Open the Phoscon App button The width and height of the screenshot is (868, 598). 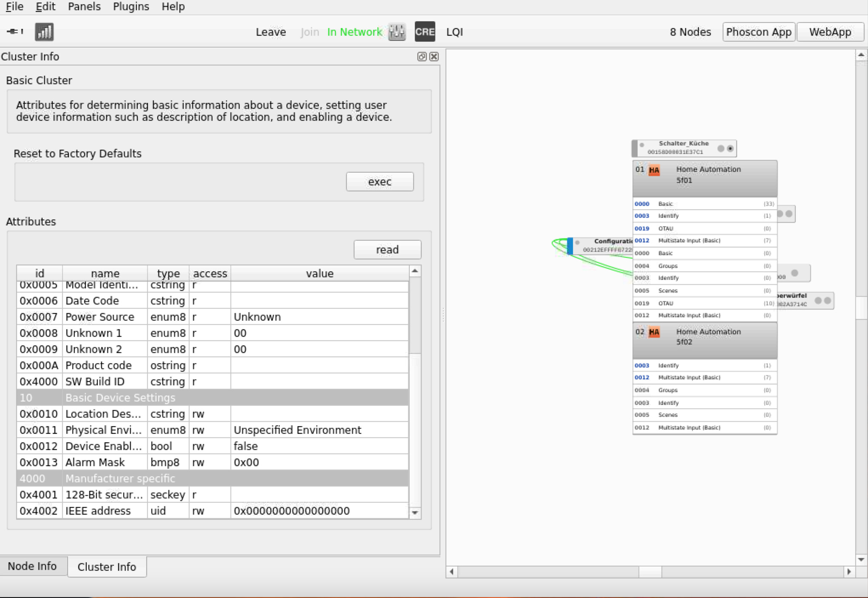pos(759,32)
